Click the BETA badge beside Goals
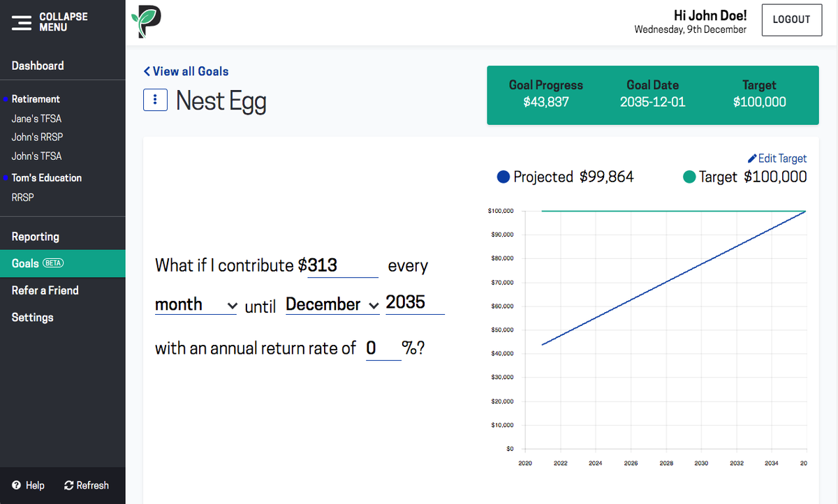Image resolution: width=838 pixels, height=504 pixels. click(x=54, y=263)
